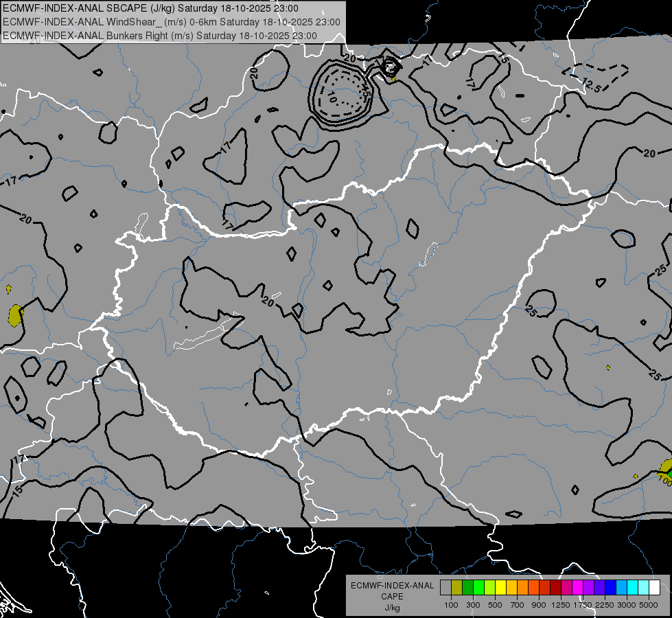672x618 pixels.
Task: Click the 2250 legend tick label
Action: pos(605,605)
